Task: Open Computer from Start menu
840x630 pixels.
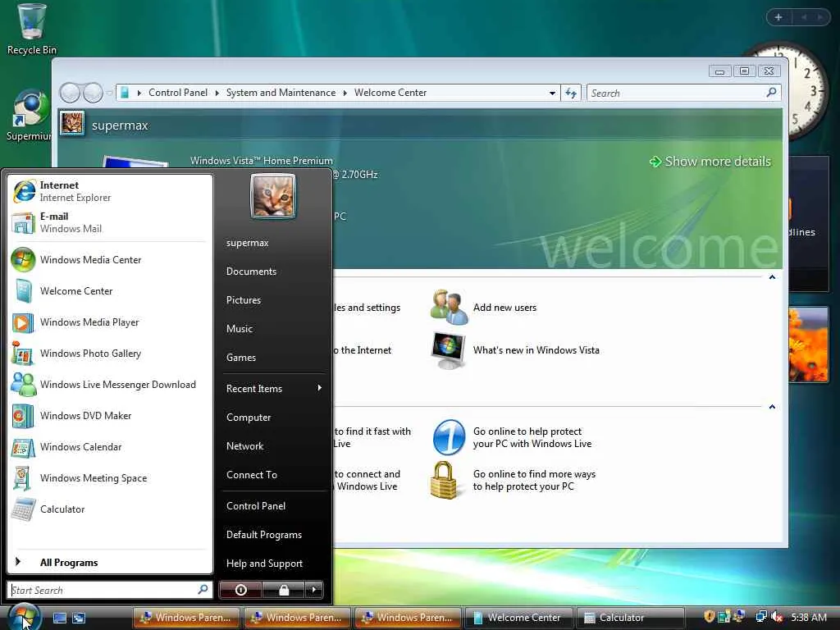Action: coord(273,418)
